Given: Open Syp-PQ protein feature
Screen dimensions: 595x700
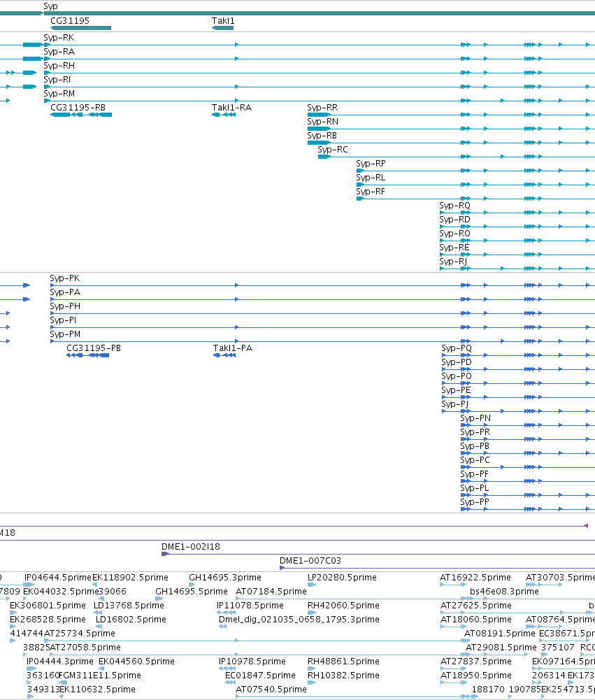Looking at the screenshot, I should 457,348.
